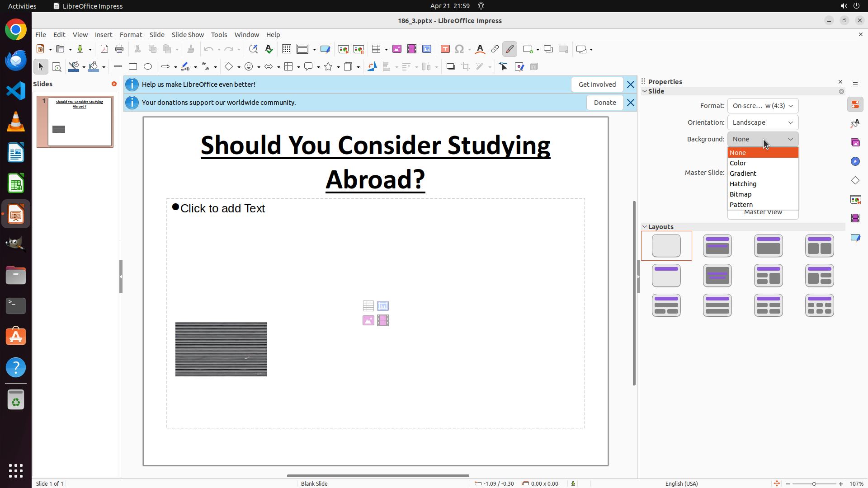Insert a text box from the toolbar
This screenshot has height=488, width=868.
tap(445, 49)
